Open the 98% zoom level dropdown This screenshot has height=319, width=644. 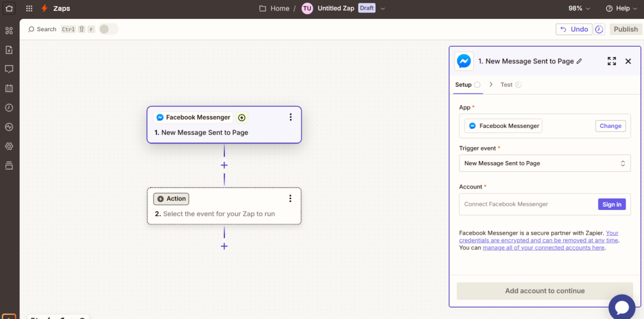pyautogui.click(x=579, y=9)
